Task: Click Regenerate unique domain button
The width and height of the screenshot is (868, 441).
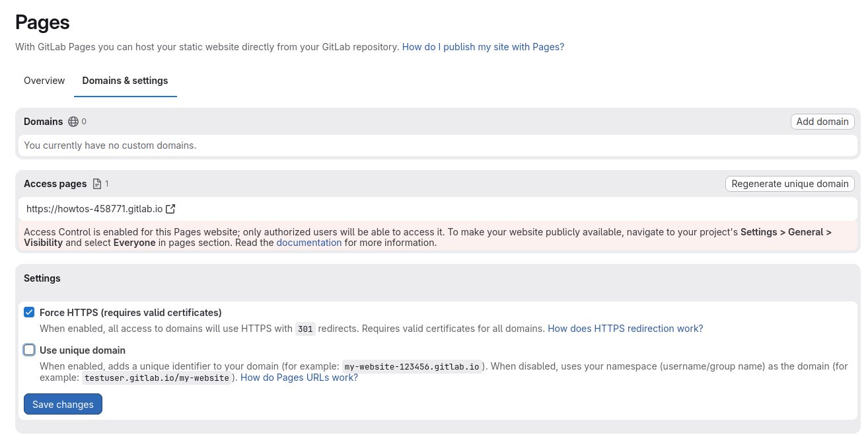Action: click(789, 184)
